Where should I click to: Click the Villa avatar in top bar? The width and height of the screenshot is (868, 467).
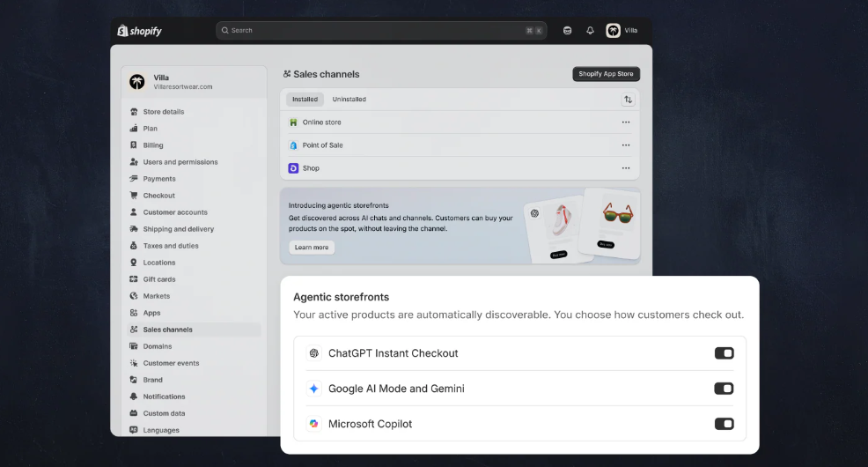(614, 31)
